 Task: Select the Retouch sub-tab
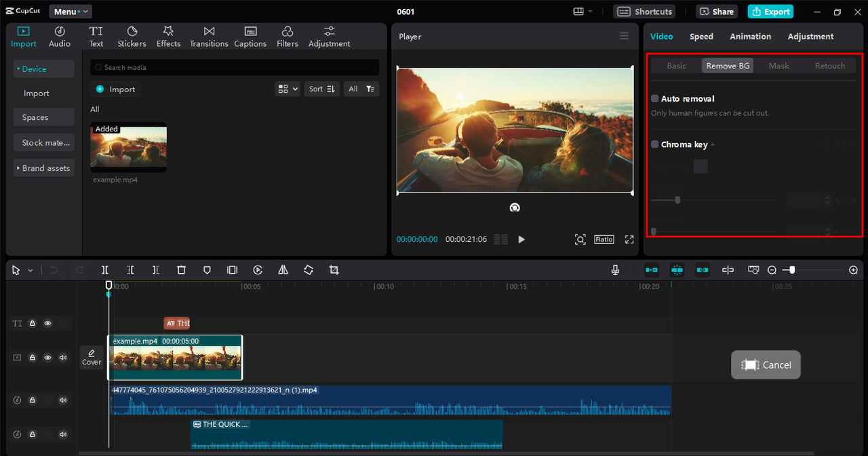click(830, 66)
